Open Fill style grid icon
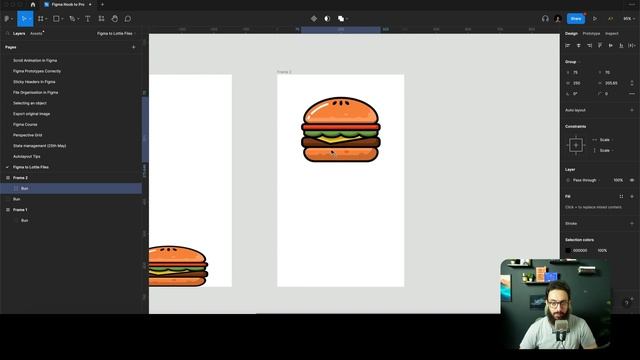Screen dimensions: 640x360 click(621, 197)
